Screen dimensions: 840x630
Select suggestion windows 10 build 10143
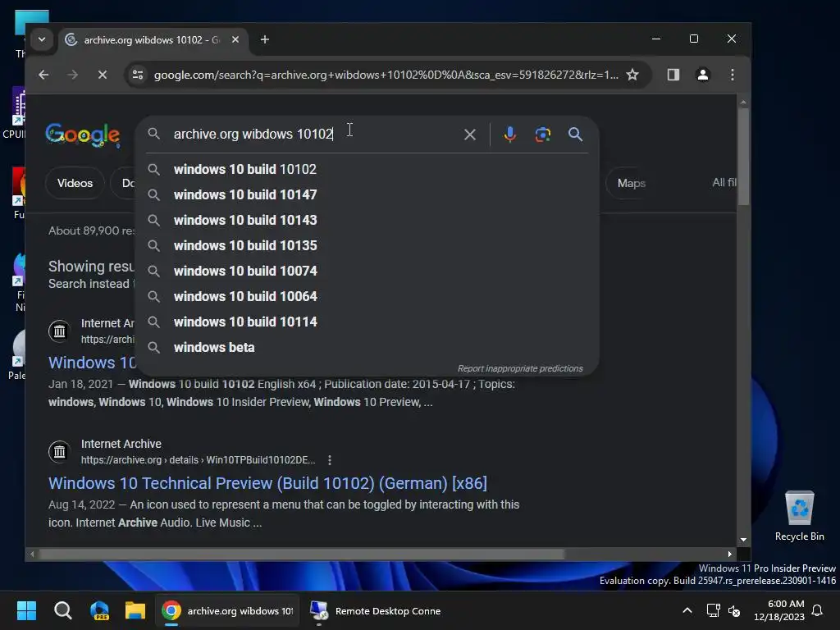[x=367, y=220]
